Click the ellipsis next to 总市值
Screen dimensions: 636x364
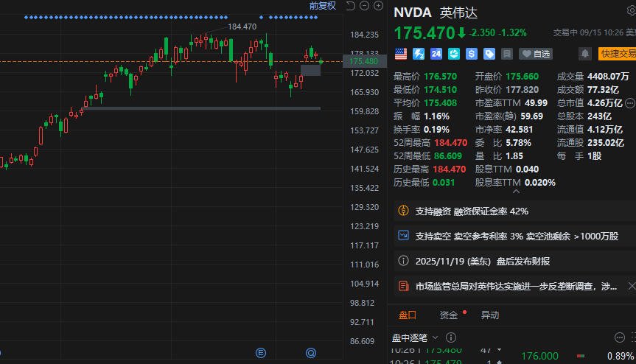629,103
